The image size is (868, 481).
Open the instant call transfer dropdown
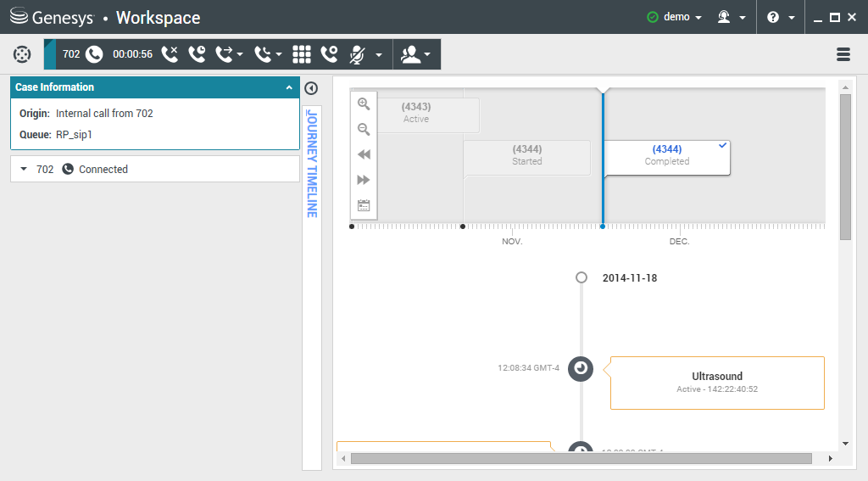229,54
